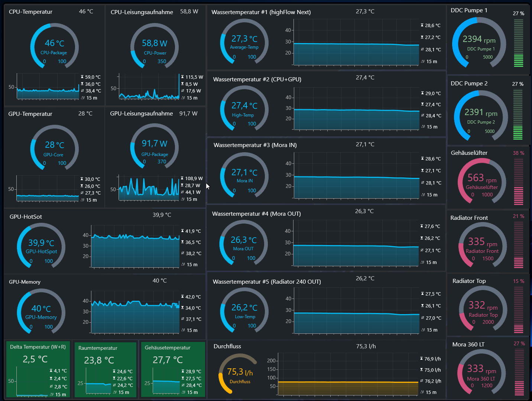Select the Wassertemperatur #2 (CPU+GPU) title
Viewport: 532px width, 401px height.
pyautogui.click(x=257, y=79)
